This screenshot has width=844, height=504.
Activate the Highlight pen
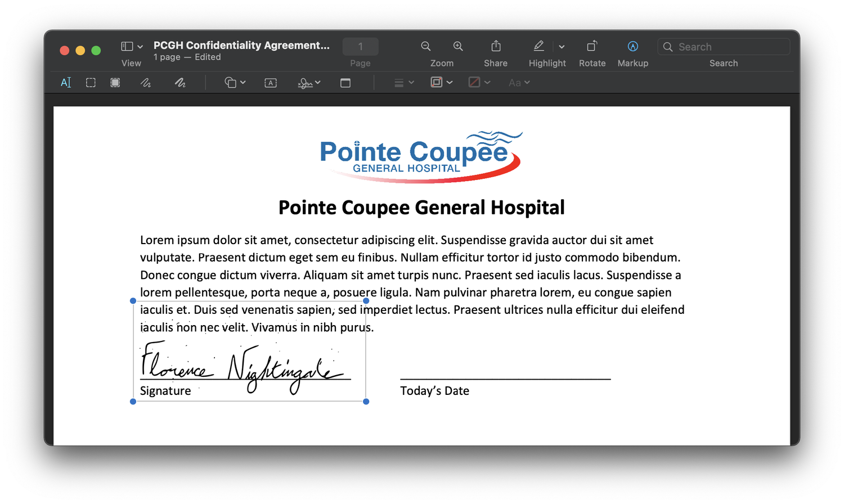538,46
